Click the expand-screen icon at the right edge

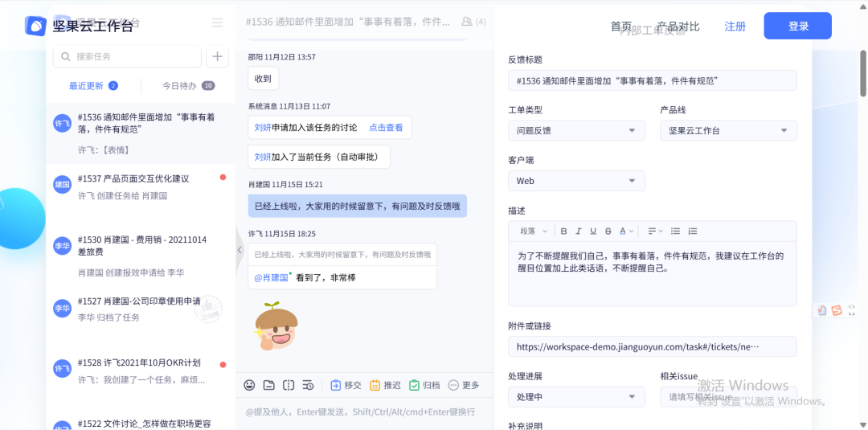pos(852,310)
